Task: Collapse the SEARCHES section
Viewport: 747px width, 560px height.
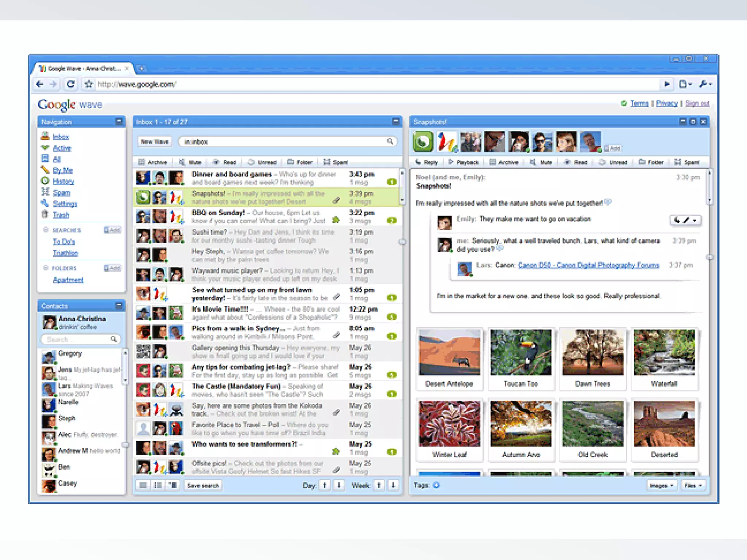Action: 46,230
